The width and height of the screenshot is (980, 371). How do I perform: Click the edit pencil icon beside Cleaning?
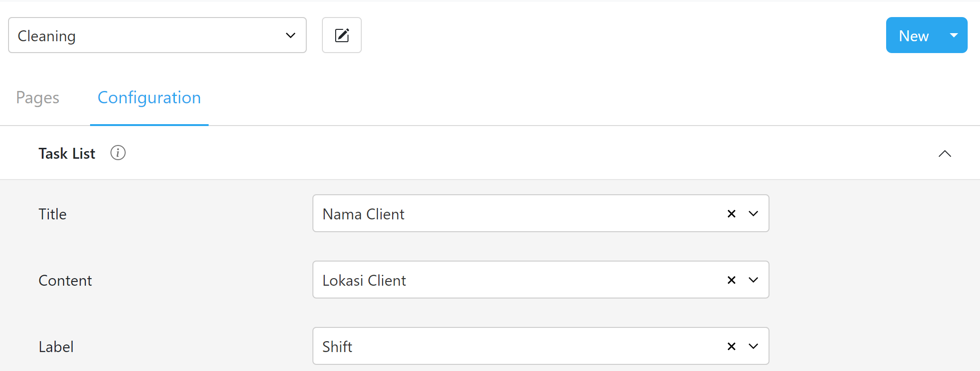pyautogui.click(x=341, y=35)
